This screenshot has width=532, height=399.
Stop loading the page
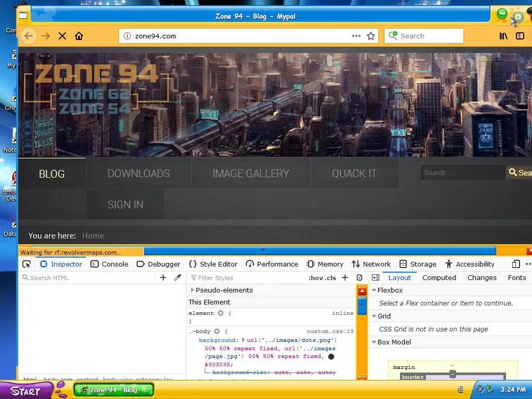pos(62,36)
